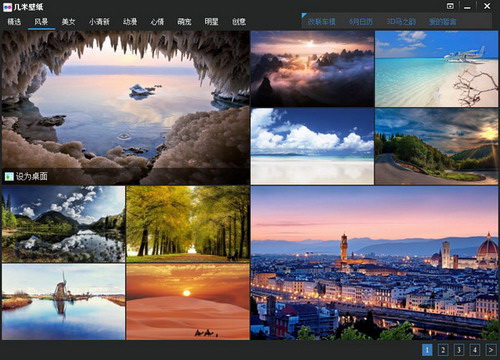The width and height of the screenshot is (500, 360).
Task: Open the 动漫 category tab
Action: [x=130, y=22]
